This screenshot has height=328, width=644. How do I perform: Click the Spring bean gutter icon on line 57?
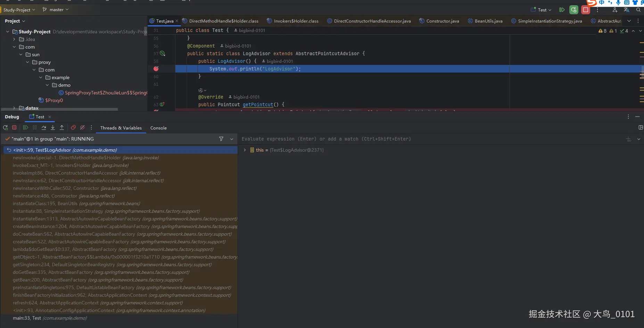click(x=162, y=53)
